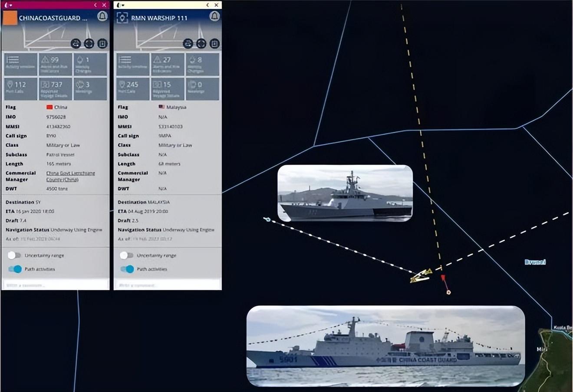Image resolution: width=573 pixels, height=392 pixels.
Task: Open the 245 Port Calls tile for RMN WARSHIP
Action: pos(132,88)
